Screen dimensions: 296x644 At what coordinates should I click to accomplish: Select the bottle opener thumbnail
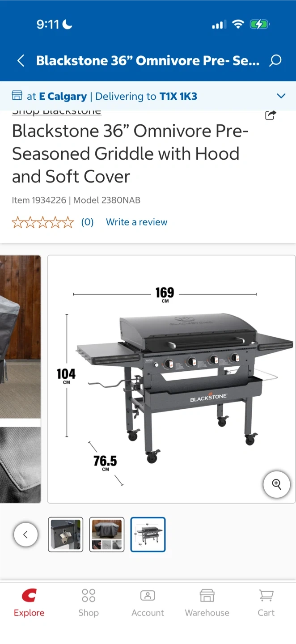(x=66, y=534)
